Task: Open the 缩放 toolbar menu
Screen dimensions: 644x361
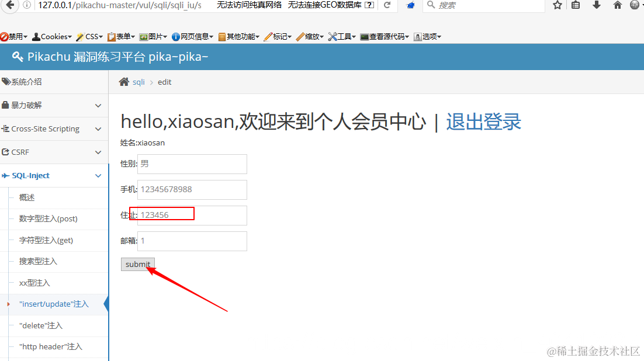Action: click(310, 37)
